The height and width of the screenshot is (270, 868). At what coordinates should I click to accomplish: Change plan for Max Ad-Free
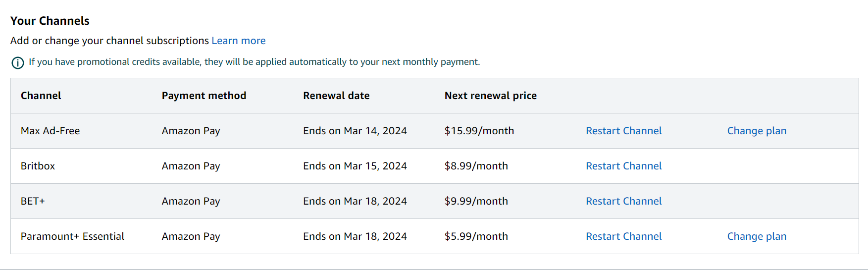pyautogui.click(x=756, y=131)
